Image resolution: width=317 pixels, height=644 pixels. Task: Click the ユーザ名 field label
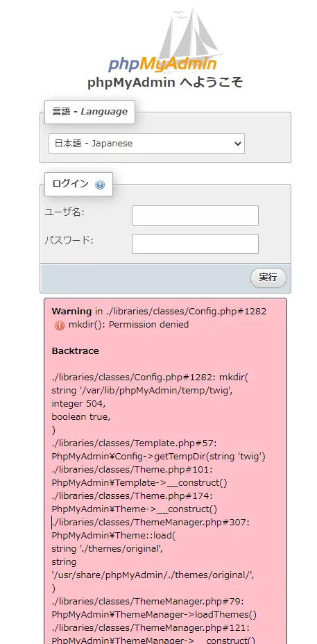[64, 212]
